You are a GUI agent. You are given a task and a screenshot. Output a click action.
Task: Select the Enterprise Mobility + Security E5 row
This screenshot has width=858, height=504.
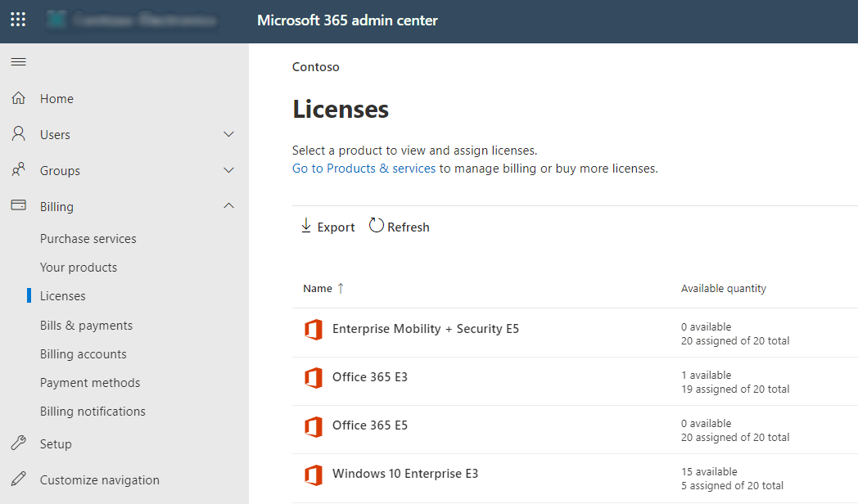tap(425, 329)
